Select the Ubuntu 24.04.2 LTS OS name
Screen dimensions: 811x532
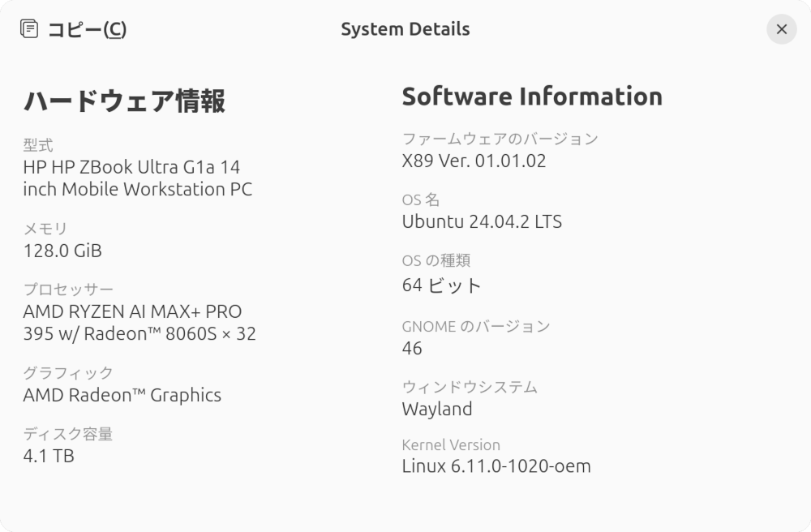[482, 221]
